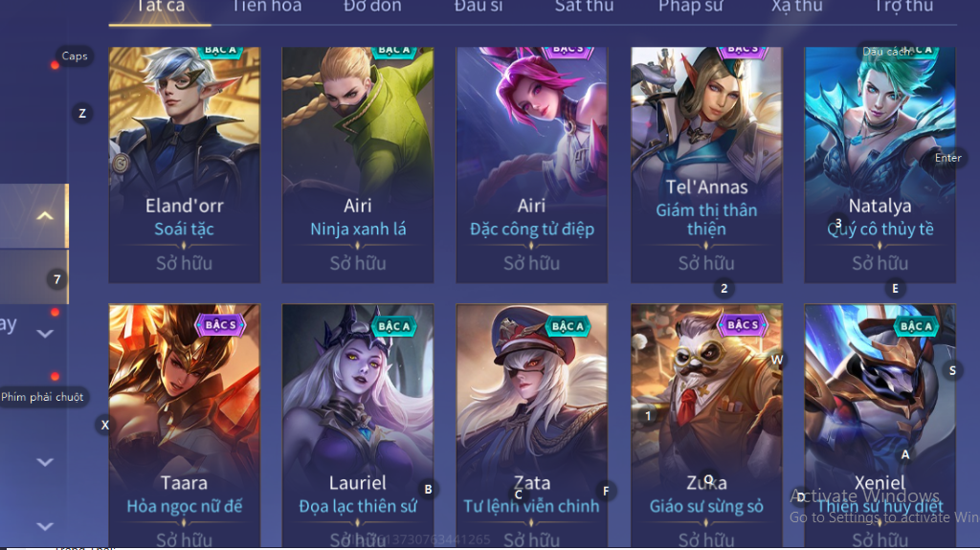Expand the bottom-most sidebar chevron

point(44,526)
